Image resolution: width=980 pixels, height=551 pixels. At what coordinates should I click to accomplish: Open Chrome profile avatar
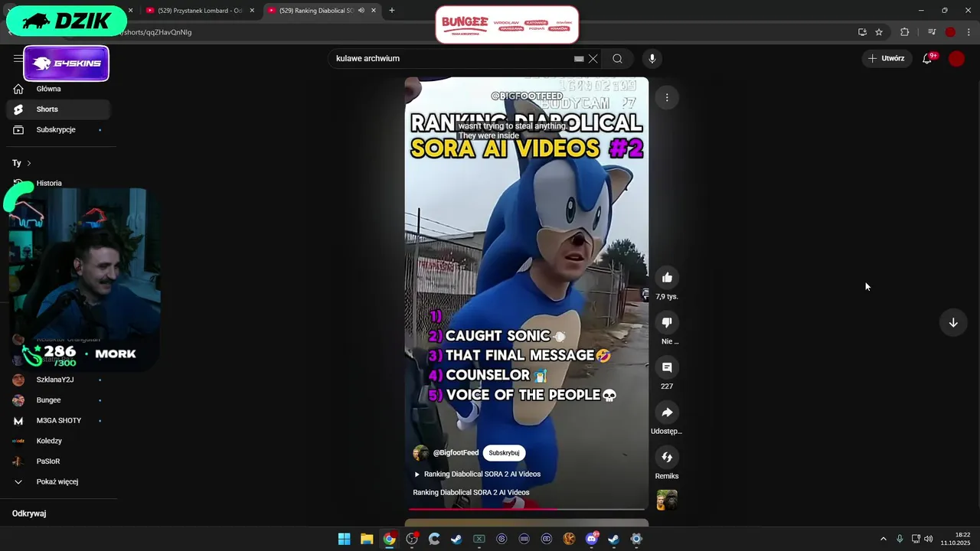[950, 32]
